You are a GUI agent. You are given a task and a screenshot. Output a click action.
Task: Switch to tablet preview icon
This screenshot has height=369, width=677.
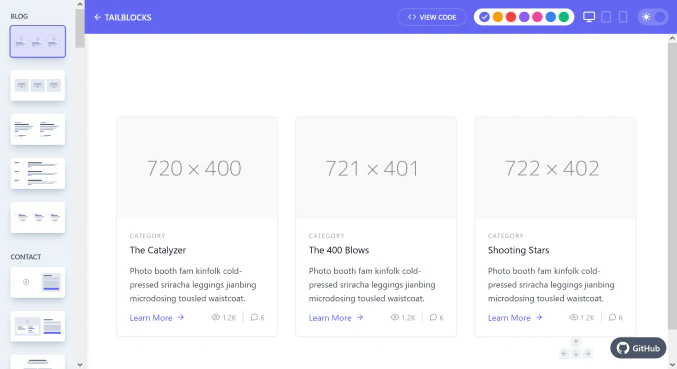pyautogui.click(x=606, y=17)
